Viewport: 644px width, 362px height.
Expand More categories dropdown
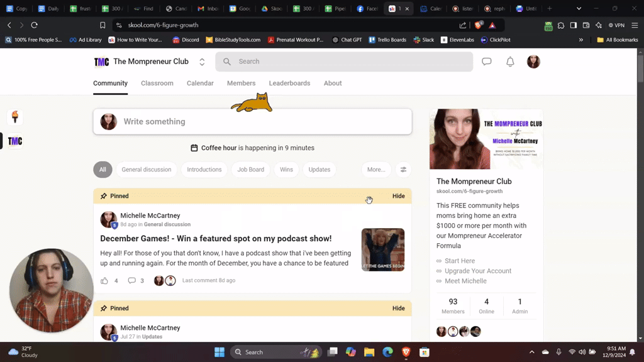pyautogui.click(x=376, y=170)
